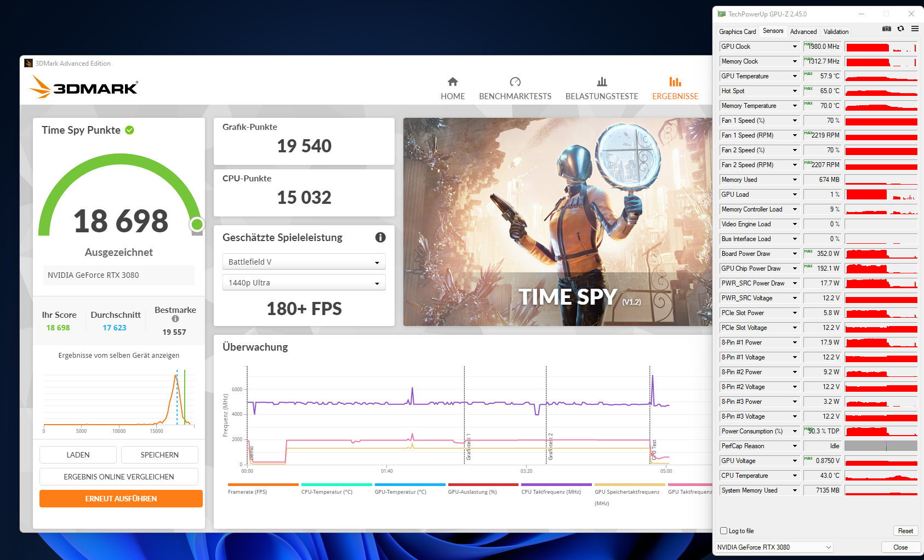Image resolution: width=924 pixels, height=560 pixels.
Task: Click the LADEN button
Action: click(x=78, y=455)
